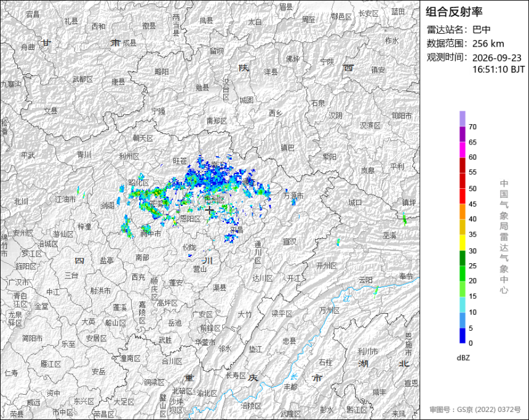The image size is (529, 420).
Task: Click the title 组合反射率
Action: [x=454, y=12]
